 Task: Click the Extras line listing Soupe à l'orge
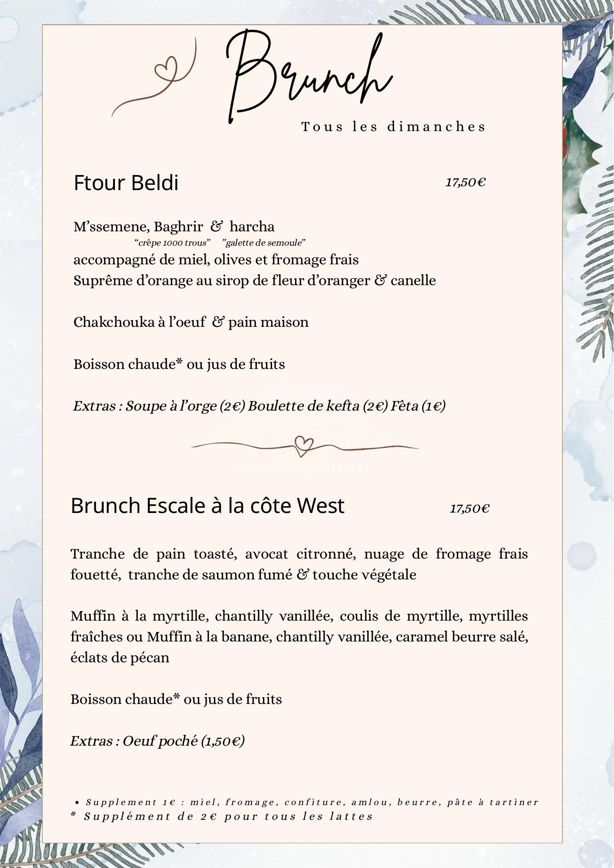pyautogui.click(x=259, y=406)
